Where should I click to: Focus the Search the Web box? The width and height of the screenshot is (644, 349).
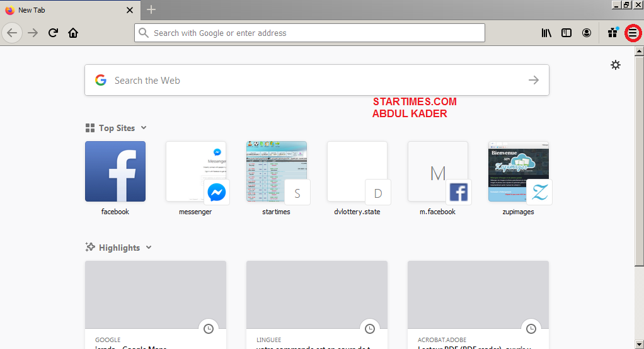317,80
